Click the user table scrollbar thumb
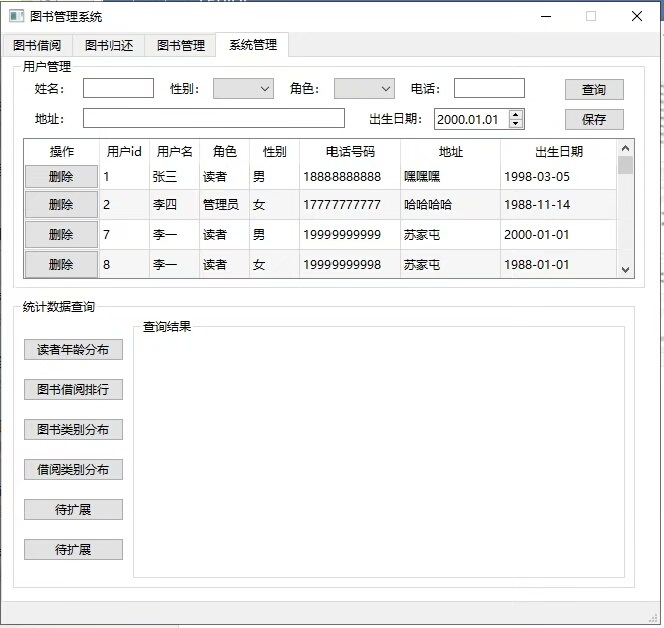 [x=625, y=165]
